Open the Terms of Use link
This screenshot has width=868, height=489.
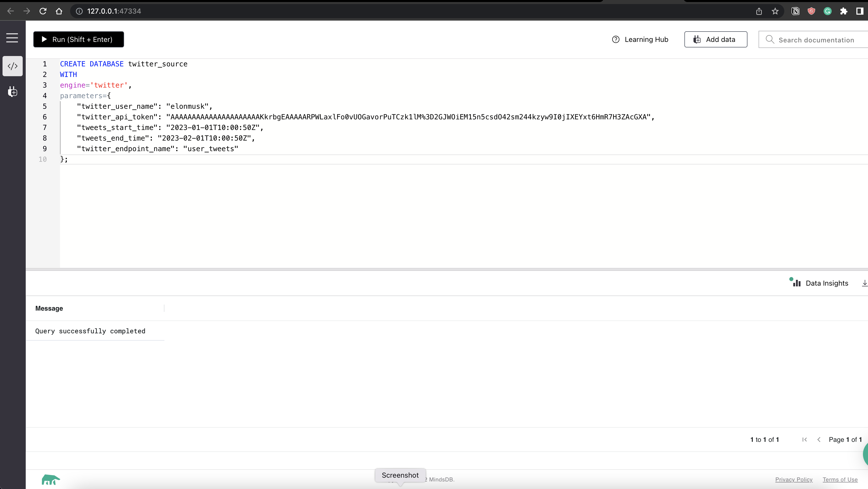840,480
